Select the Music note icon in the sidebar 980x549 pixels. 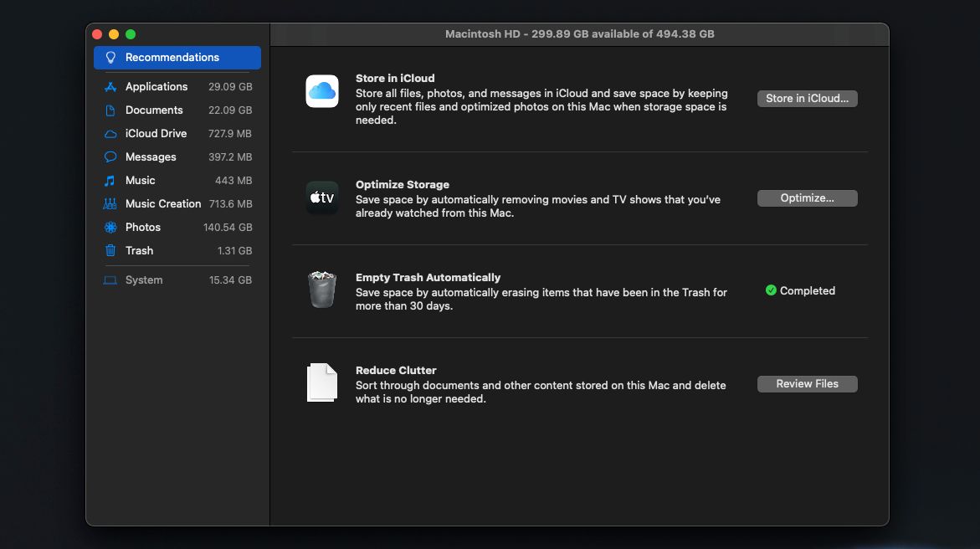pos(111,180)
